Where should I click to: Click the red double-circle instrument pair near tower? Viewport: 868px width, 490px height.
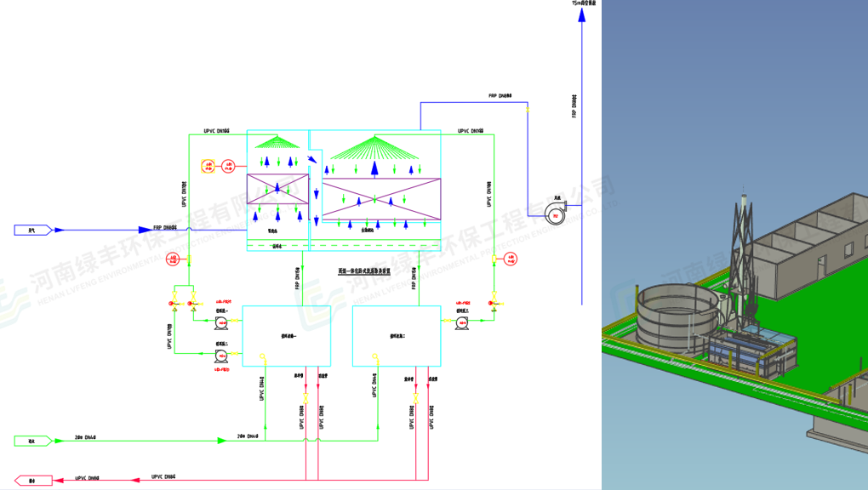(x=217, y=166)
